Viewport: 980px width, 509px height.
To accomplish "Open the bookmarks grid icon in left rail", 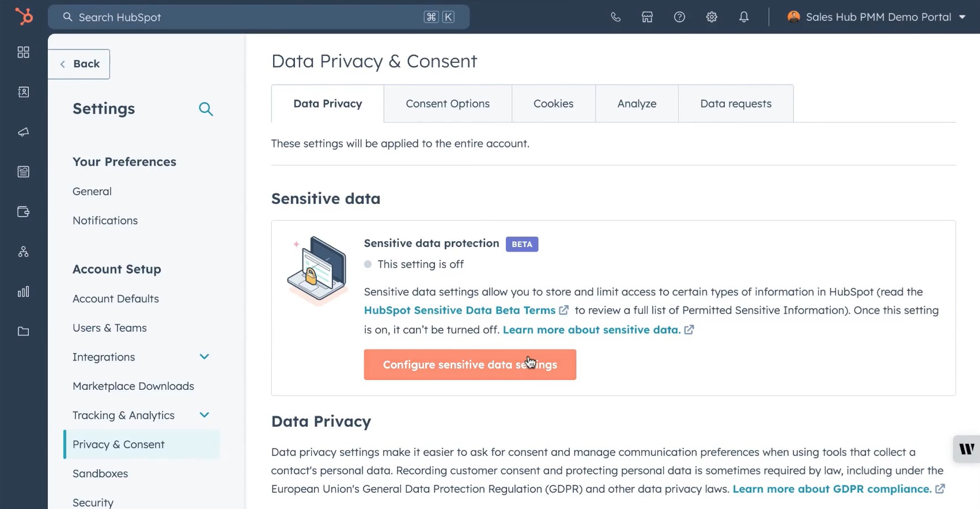I will (x=23, y=52).
